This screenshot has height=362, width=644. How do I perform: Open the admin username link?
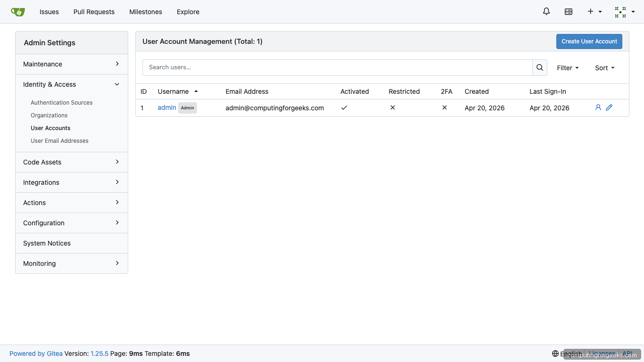[x=166, y=107]
